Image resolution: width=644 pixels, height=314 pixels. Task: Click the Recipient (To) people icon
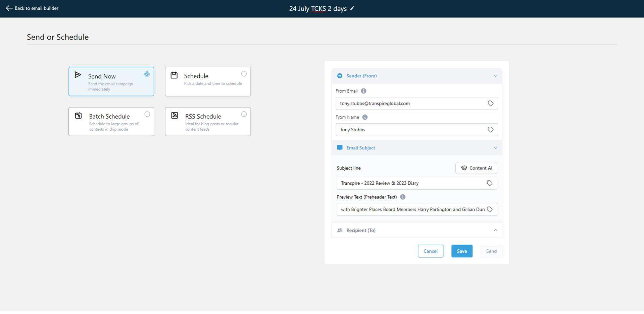pos(340,230)
